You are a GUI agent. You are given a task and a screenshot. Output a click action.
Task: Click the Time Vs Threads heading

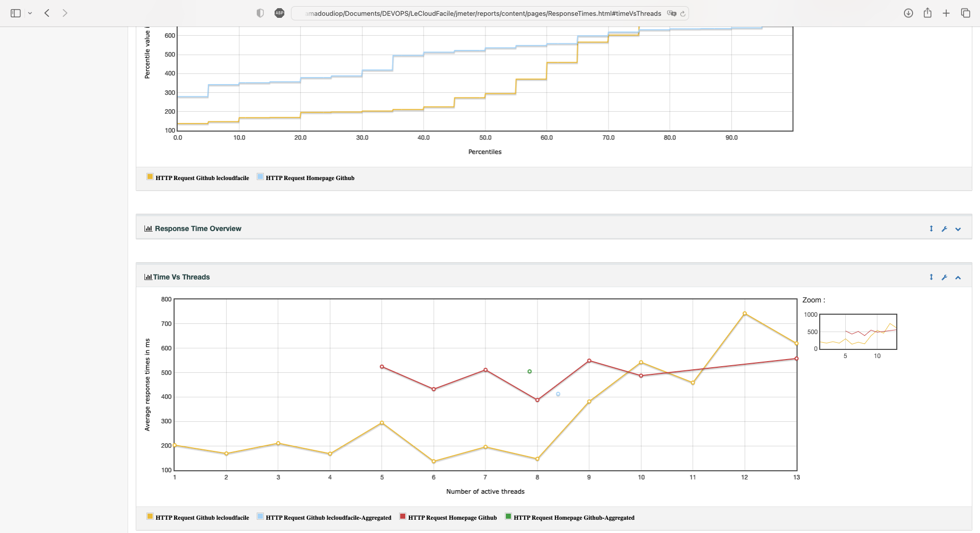[x=181, y=277]
